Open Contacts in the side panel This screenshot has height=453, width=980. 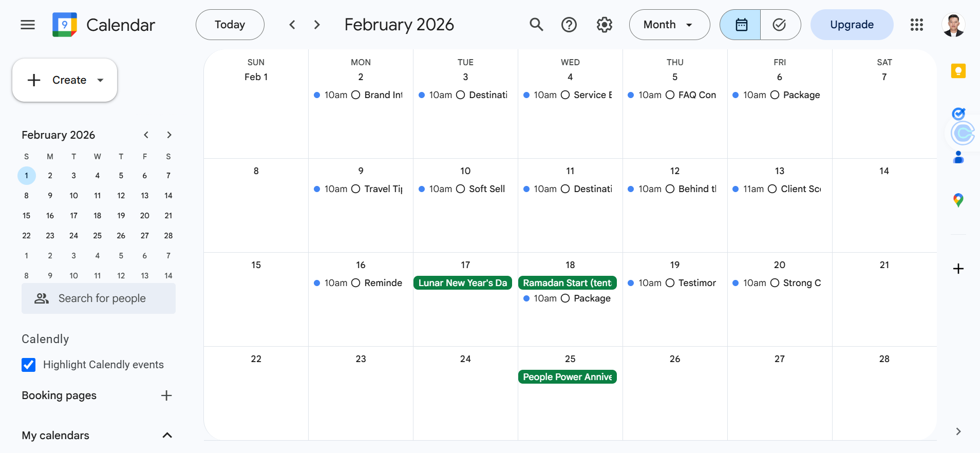click(x=958, y=157)
